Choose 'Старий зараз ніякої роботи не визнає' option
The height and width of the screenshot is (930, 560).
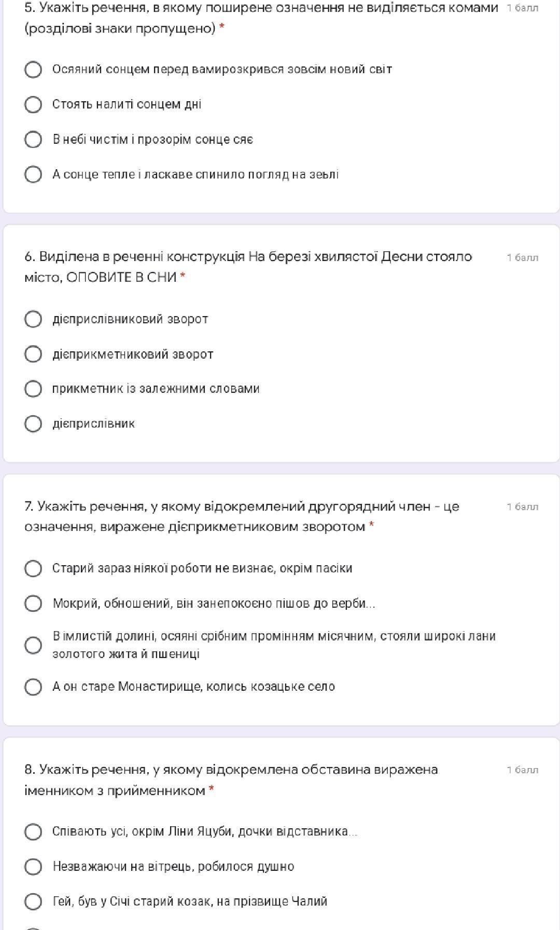[33, 568]
